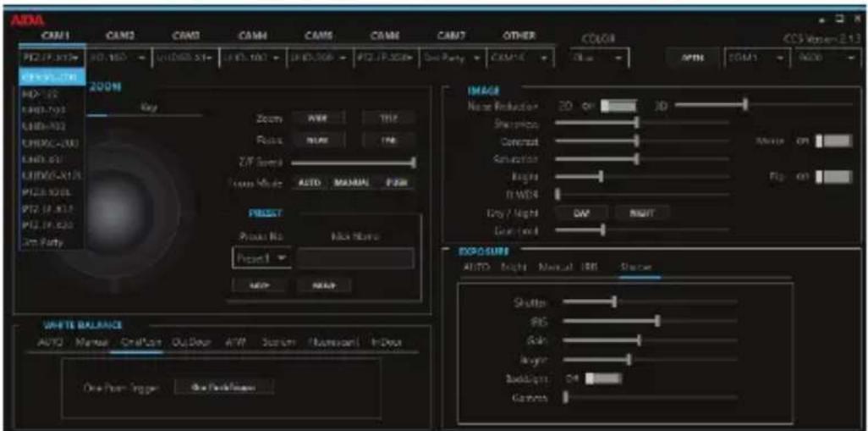Adjust the 3D noise reduction slider
The height and width of the screenshot is (431, 868).
click(x=763, y=104)
